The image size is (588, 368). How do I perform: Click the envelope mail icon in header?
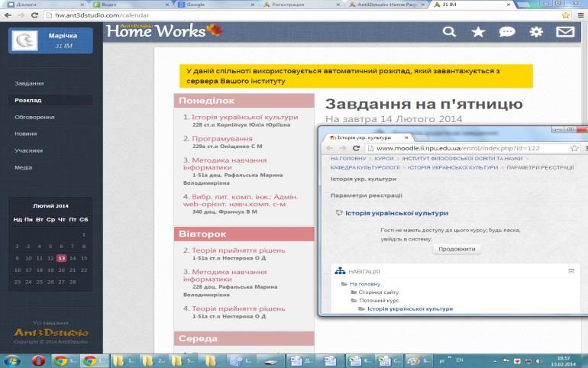[x=565, y=32]
